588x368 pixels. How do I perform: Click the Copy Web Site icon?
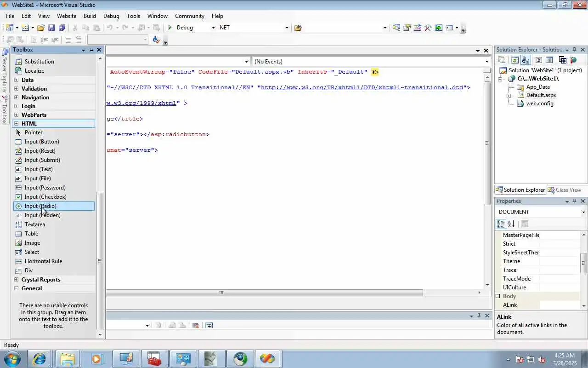click(562, 60)
